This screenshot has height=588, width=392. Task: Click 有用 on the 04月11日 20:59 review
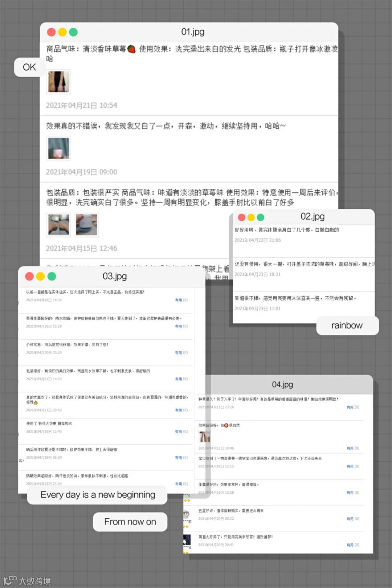coord(179,410)
